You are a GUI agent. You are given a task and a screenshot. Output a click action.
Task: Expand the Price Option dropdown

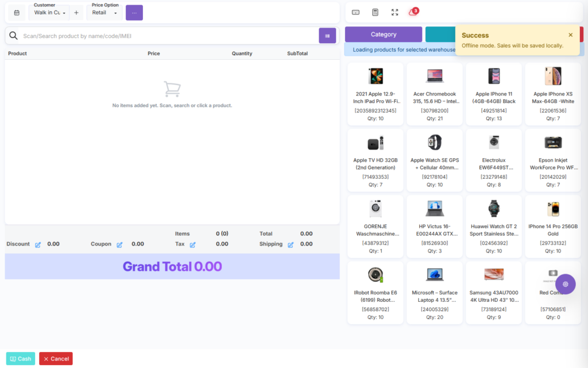[105, 13]
